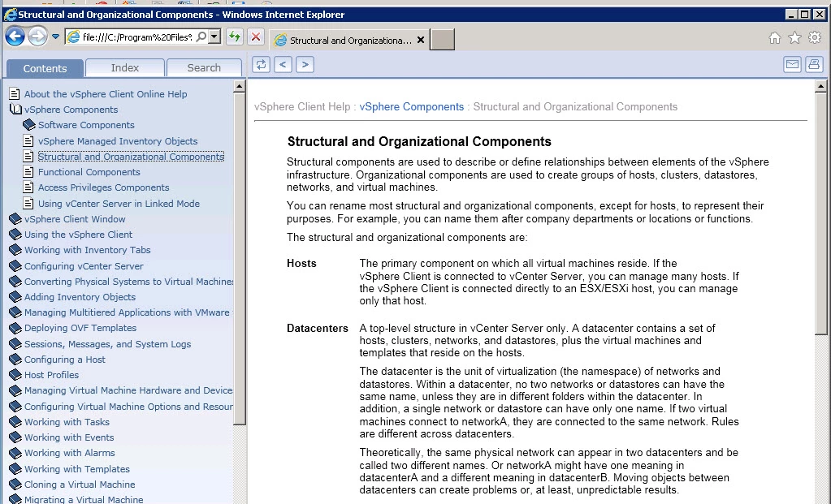Click the Hosts definition term
The width and height of the screenshot is (831, 504).
pos(301,264)
